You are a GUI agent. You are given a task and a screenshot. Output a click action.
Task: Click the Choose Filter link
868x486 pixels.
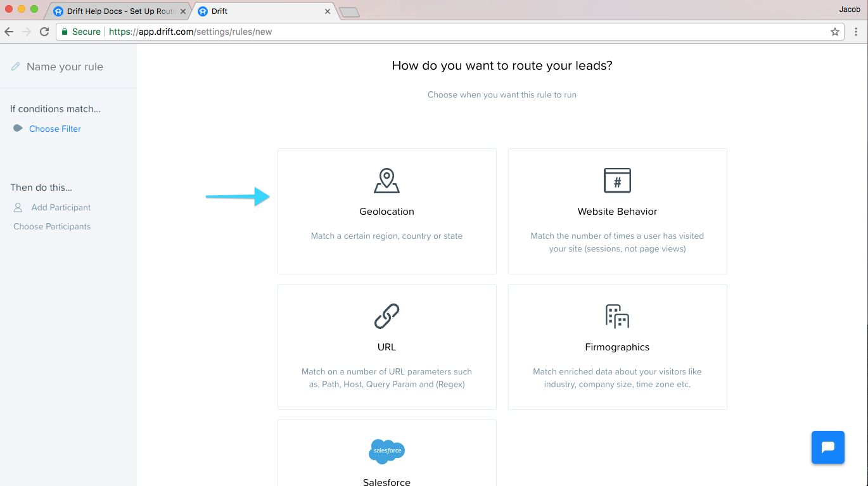point(55,129)
